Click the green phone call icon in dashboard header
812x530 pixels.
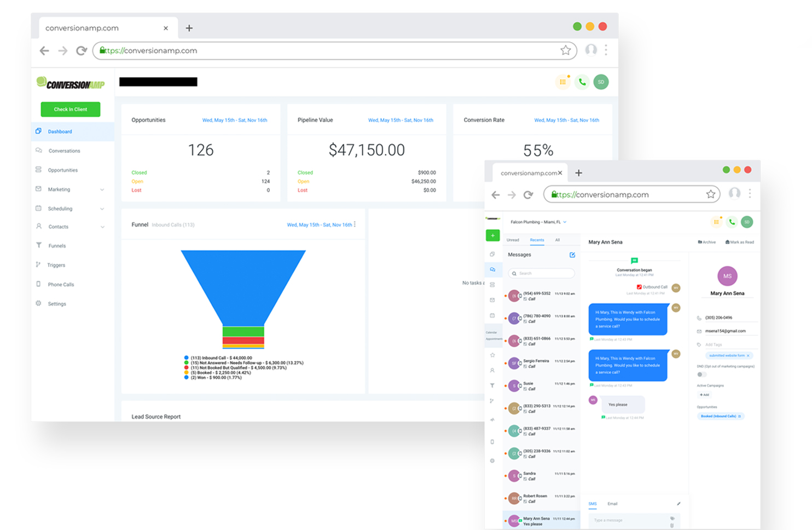(582, 82)
